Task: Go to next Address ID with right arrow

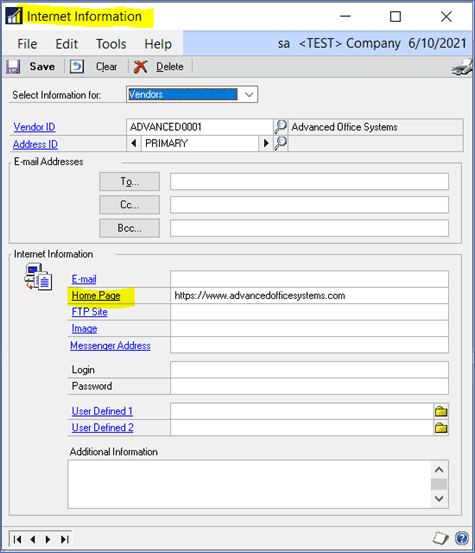Action: (x=266, y=144)
